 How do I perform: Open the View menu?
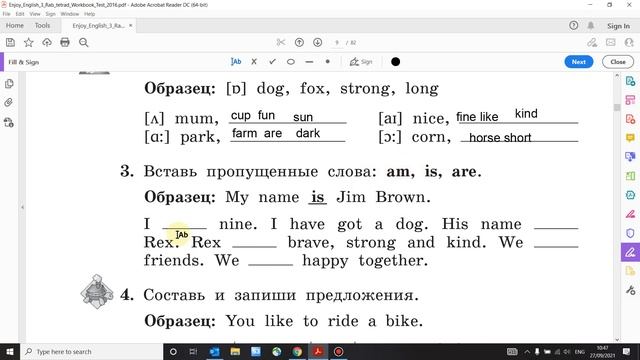pos(35,14)
